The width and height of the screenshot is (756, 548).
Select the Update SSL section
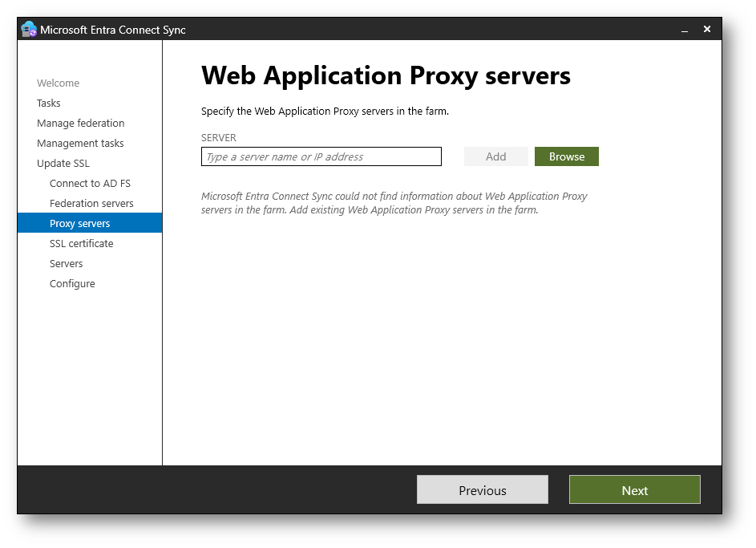click(x=63, y=164)
